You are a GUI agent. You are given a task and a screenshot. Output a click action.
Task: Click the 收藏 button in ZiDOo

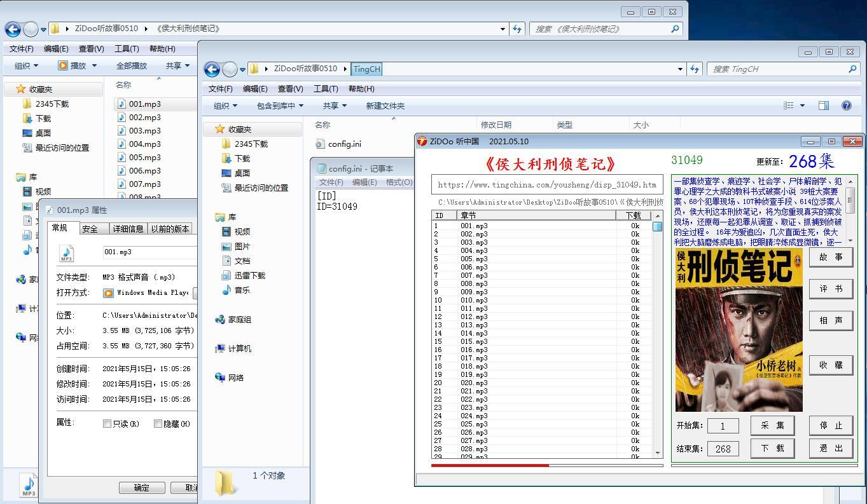831,365
